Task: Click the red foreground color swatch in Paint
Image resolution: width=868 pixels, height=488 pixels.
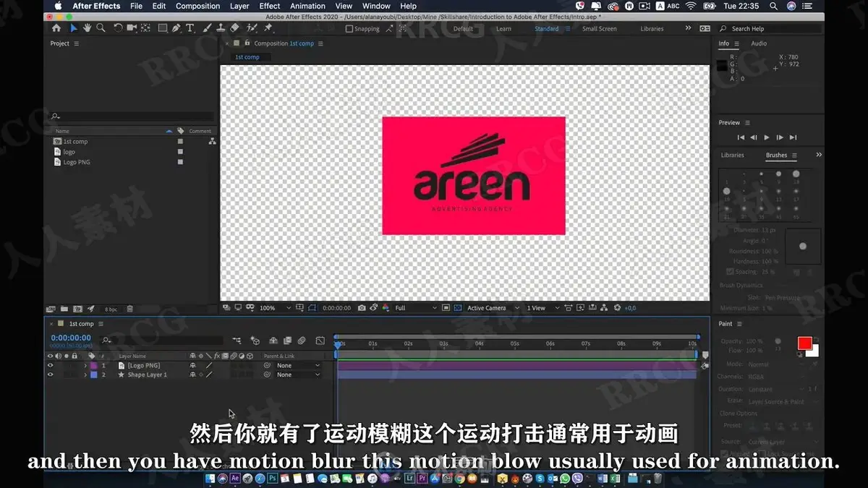Action: 804,343
